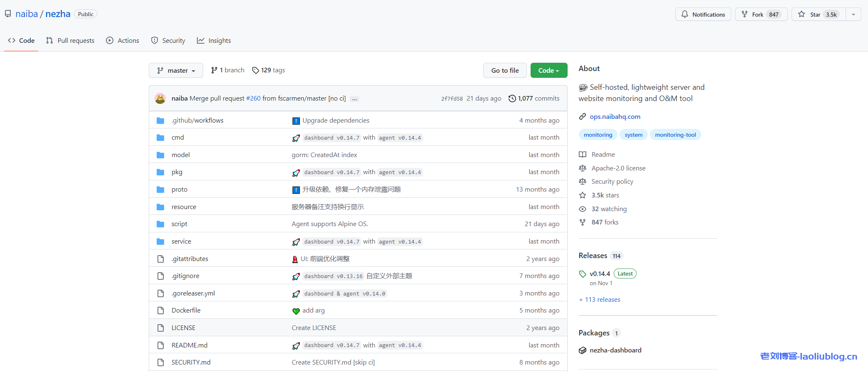
Task: Click the pkg folder icon
Action: coord(160,172)
